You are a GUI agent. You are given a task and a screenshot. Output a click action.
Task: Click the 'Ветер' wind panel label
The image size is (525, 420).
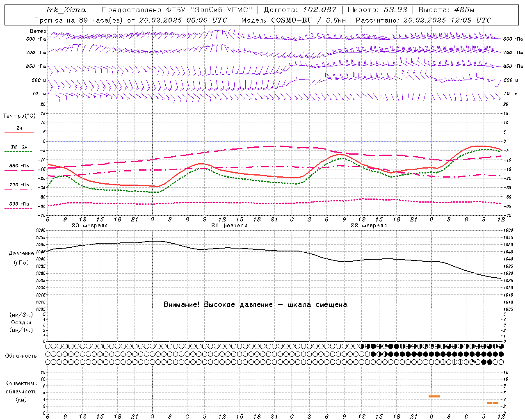pos(38,31)
